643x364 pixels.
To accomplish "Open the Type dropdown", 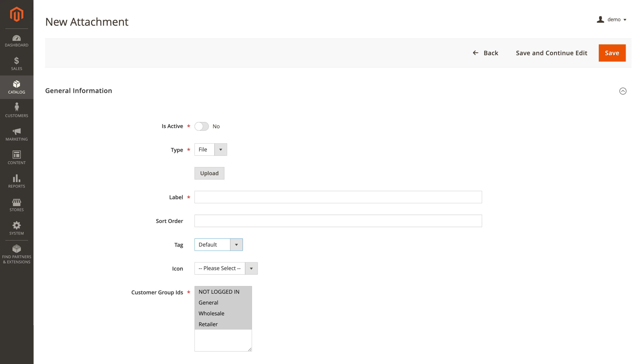I will click(x=220, y=149).
